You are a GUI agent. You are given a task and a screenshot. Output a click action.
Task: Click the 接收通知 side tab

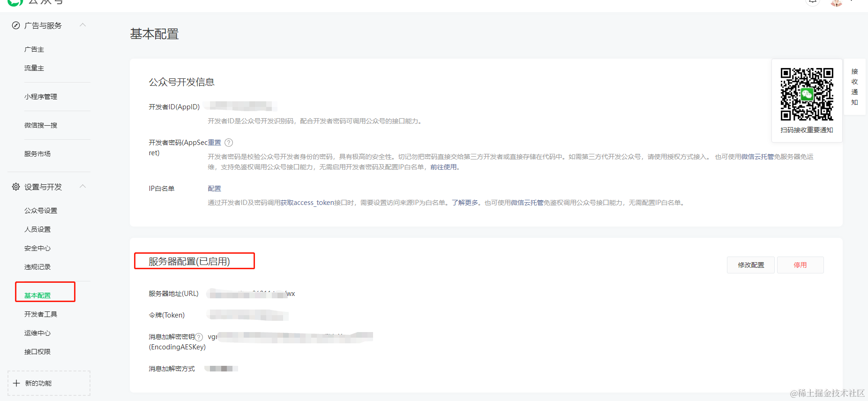[x=855, y=87]
